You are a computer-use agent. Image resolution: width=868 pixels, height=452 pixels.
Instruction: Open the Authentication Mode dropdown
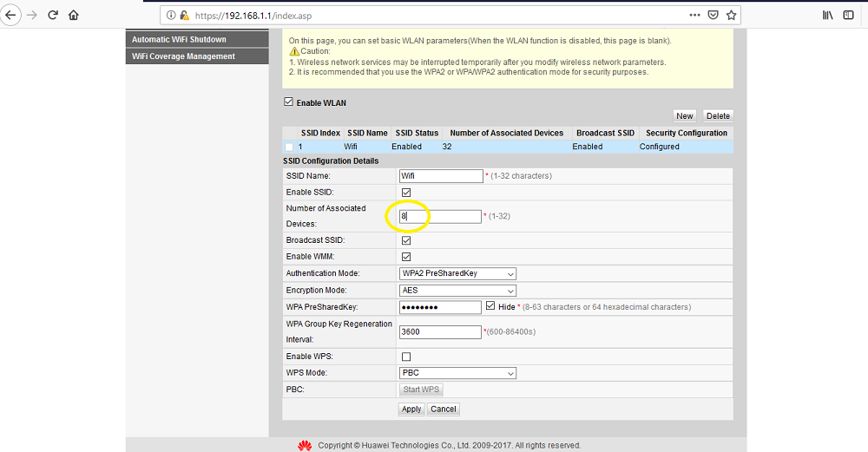[x=457, y=273]
